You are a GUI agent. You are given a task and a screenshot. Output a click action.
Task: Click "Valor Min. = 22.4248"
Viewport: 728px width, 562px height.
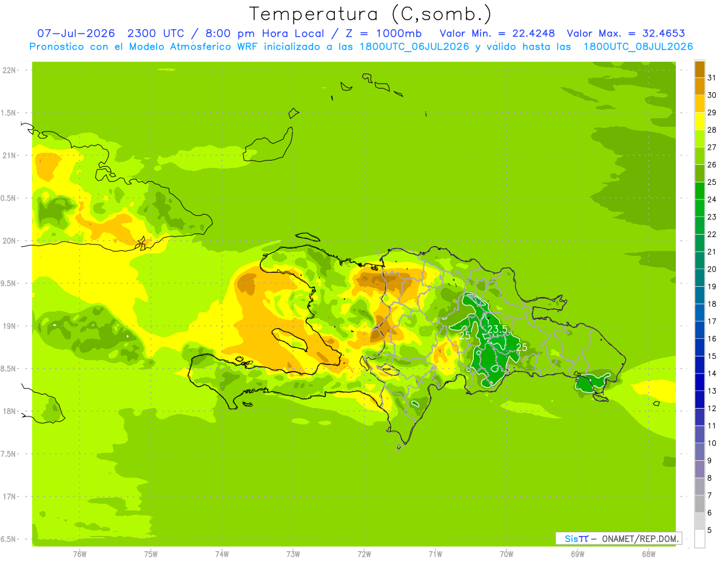coord(497,33)
